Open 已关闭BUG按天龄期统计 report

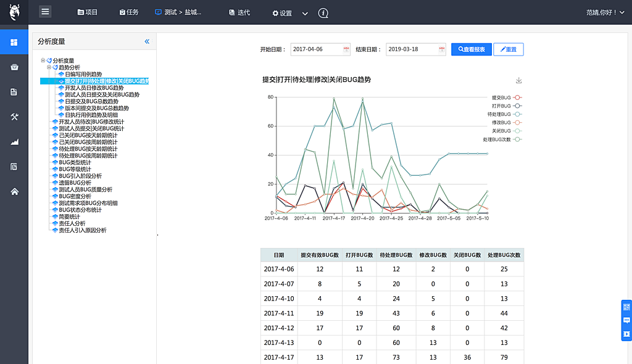pos(88,136)
